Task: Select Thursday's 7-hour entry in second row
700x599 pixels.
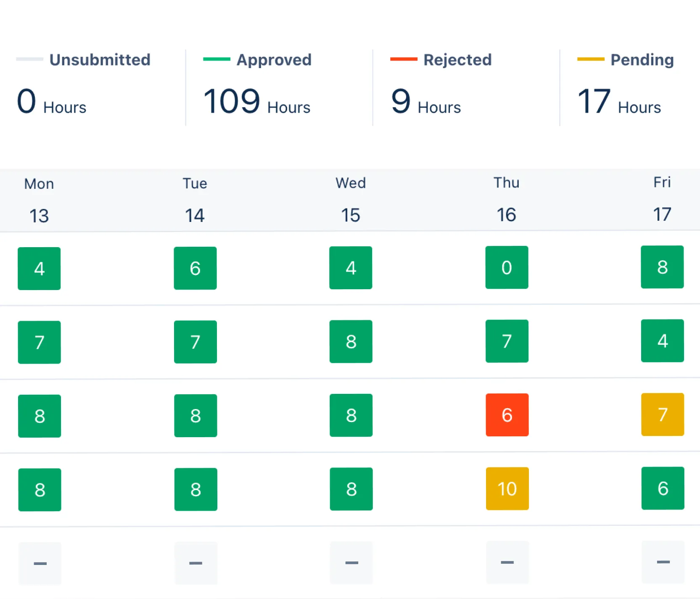Action: pos(507,341)
